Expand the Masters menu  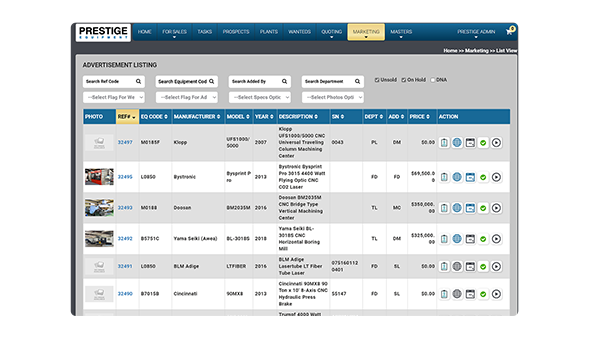[x=401, y=32]
